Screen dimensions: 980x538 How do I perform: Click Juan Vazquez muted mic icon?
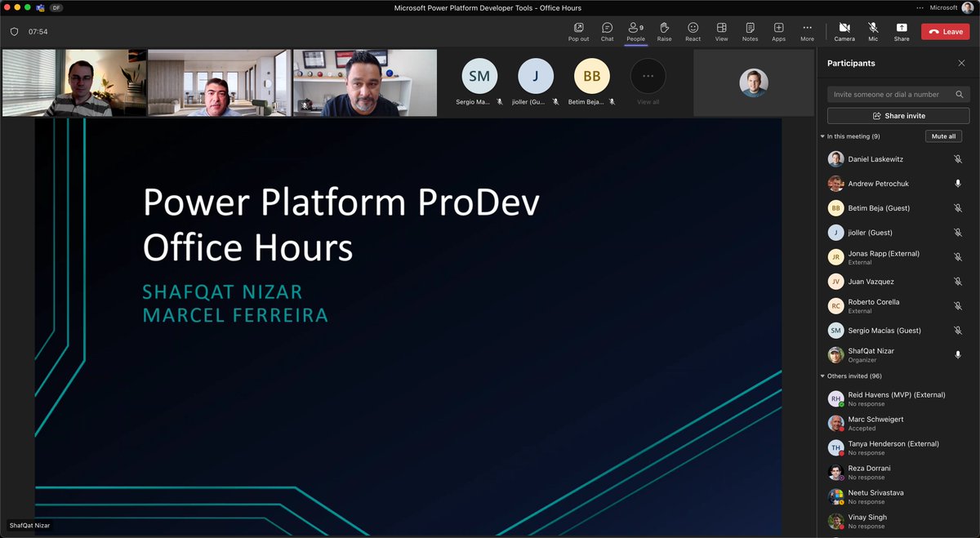958,282
